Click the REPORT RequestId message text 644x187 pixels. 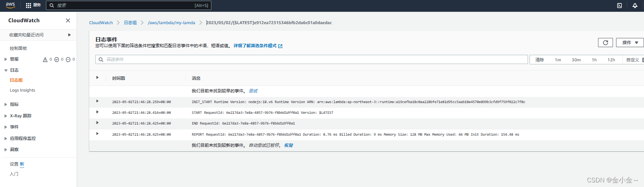point(355,135)
